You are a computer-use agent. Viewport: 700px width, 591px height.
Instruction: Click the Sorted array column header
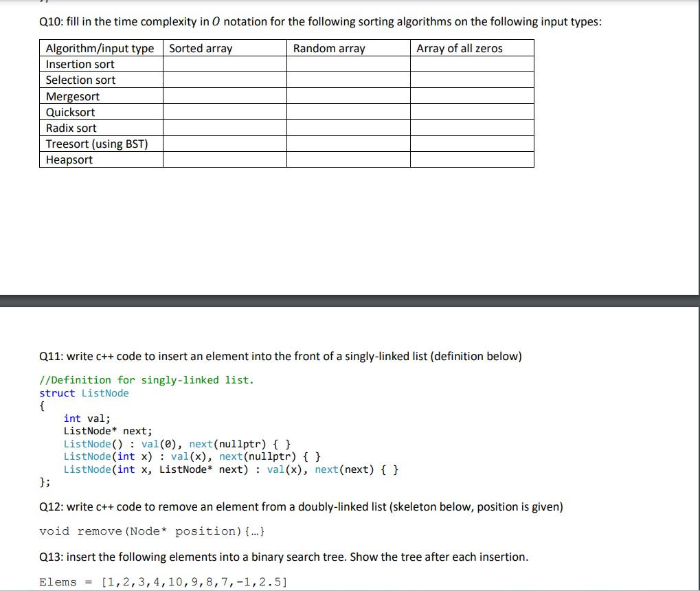pyautogui.click(x=200, y=48)
